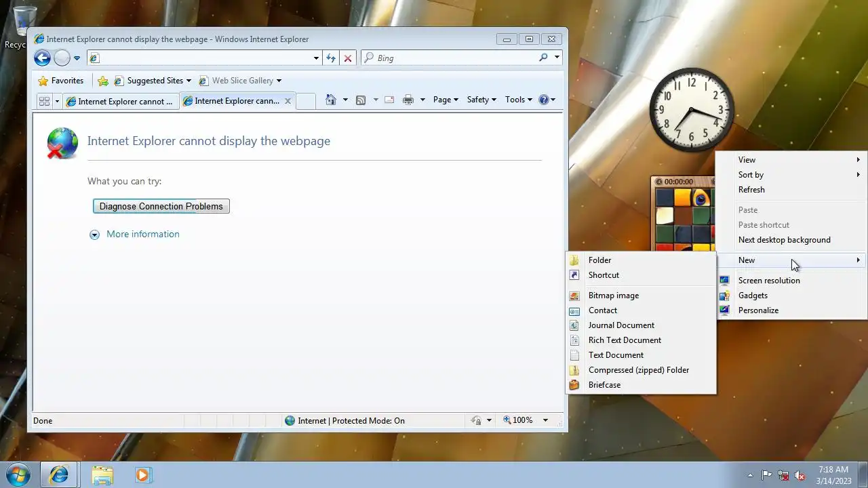Screen dimensions: 868x488
Task: Create a Compressed (zipped) Folder
Action: click(x=641, y=370)
